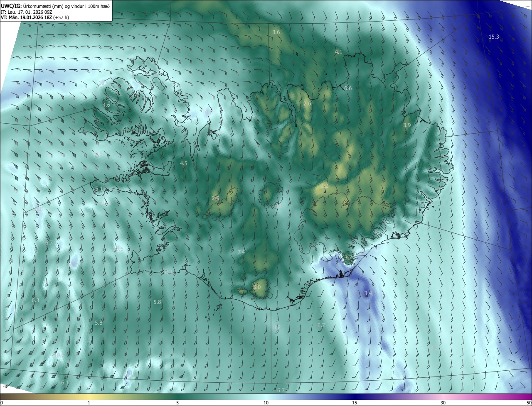Click the yellow segment of the color scale

(89, 397)
